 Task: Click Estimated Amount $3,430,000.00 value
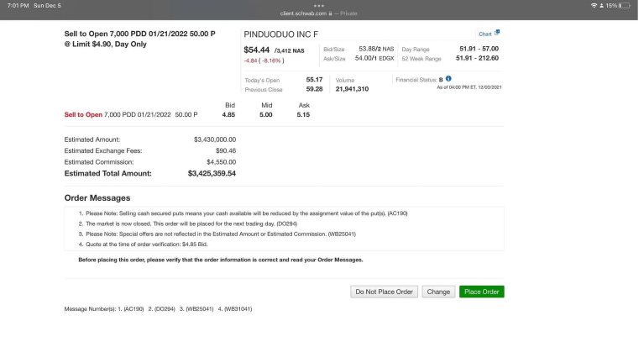pyautogui.click(x=215, y=139)
